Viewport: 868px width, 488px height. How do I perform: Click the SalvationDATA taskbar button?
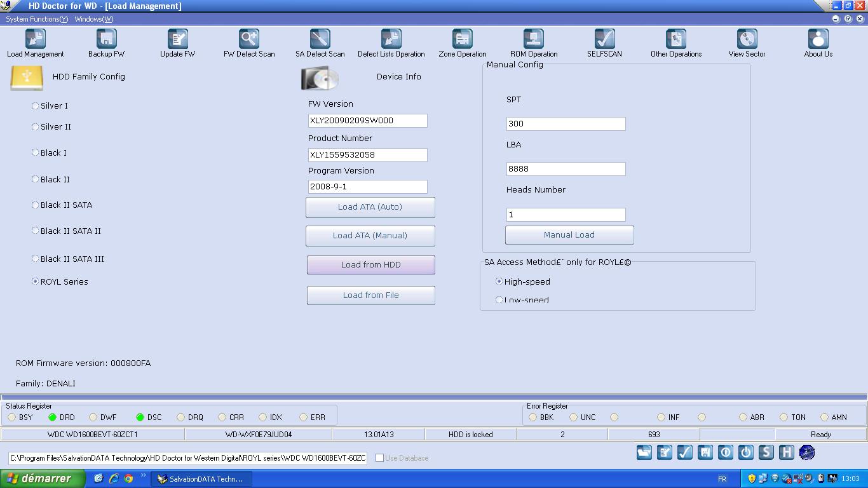(201, 479)
